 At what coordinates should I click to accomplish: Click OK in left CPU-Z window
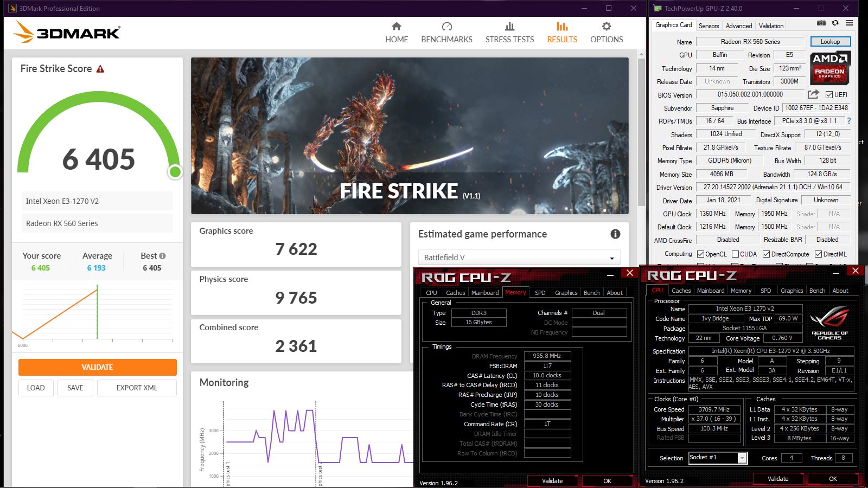click(x=607, y=481)
